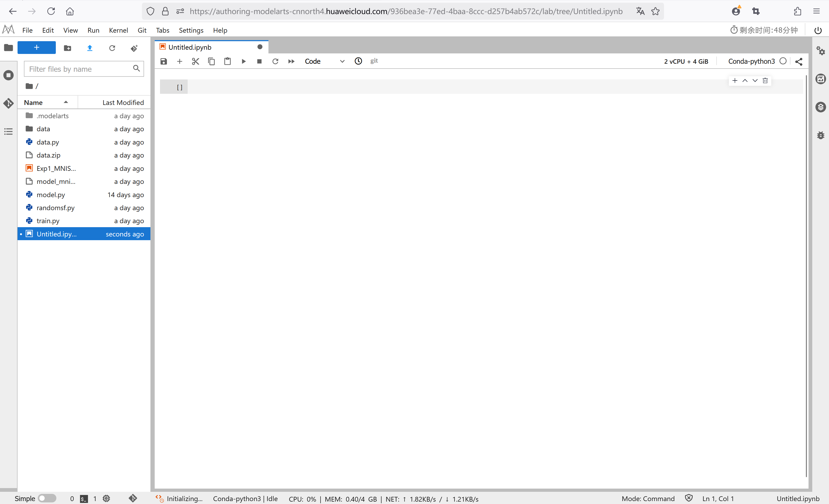Delete the cell with trash icon

765,81
